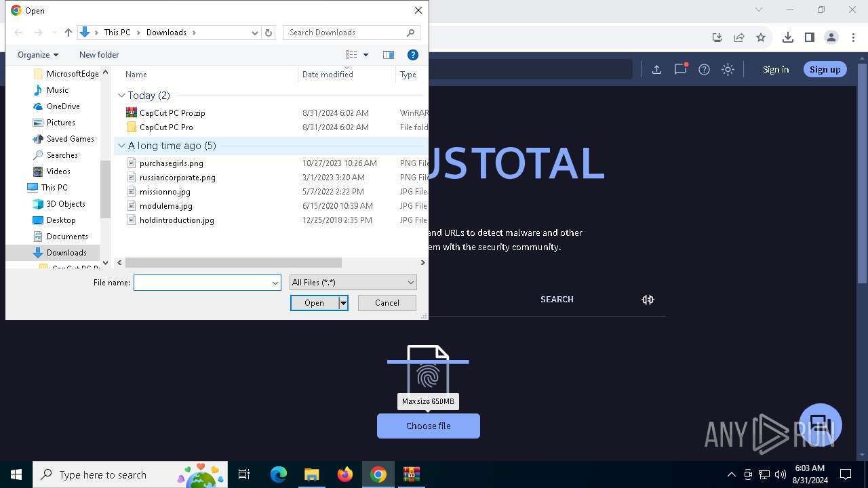Toggle the preview pane icon
This screenshot has height=488, width=868.
[389, 55]
